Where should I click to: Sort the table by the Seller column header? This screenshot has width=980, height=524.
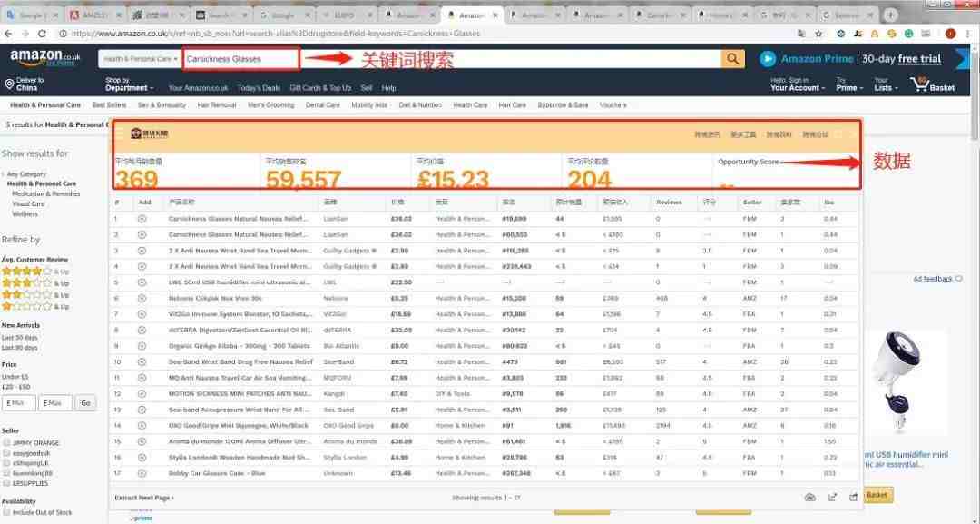click(x=752, y=203)
